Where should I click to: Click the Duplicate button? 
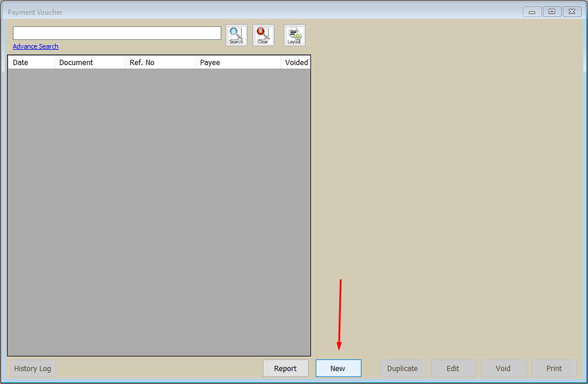click(x=403, y=368)
